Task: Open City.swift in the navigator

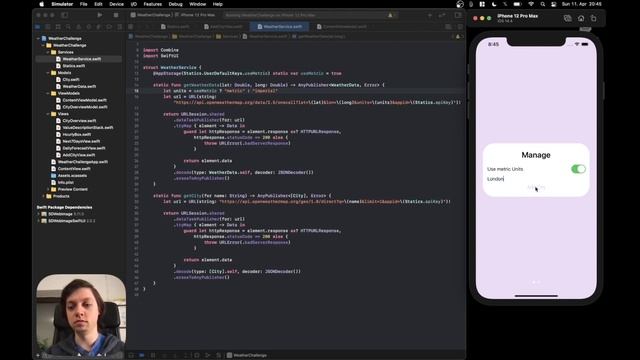Action: pos(71,80)
